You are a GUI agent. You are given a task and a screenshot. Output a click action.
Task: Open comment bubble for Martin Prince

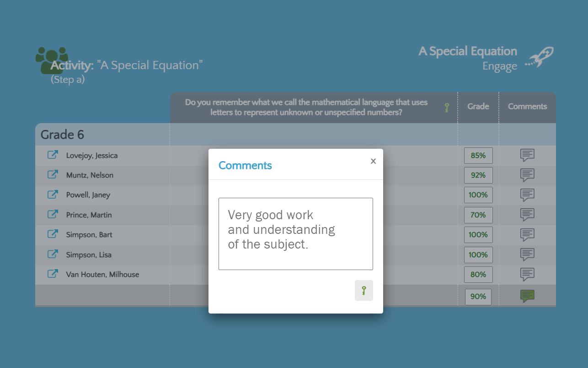coord(527,215)
